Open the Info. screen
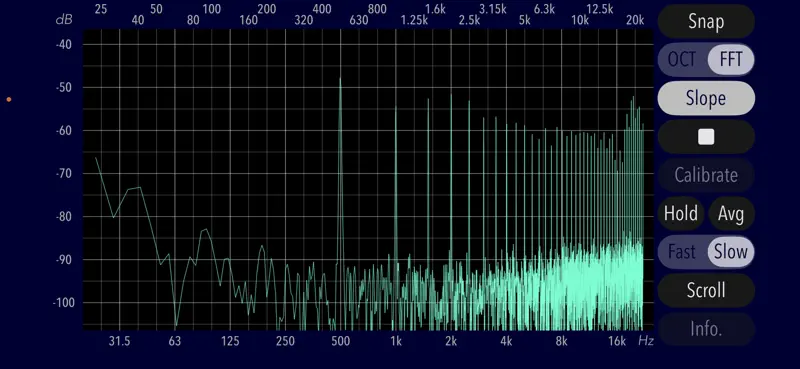This screenshot has width=800, height=369. pyautogui.click(x=706, y=329)
